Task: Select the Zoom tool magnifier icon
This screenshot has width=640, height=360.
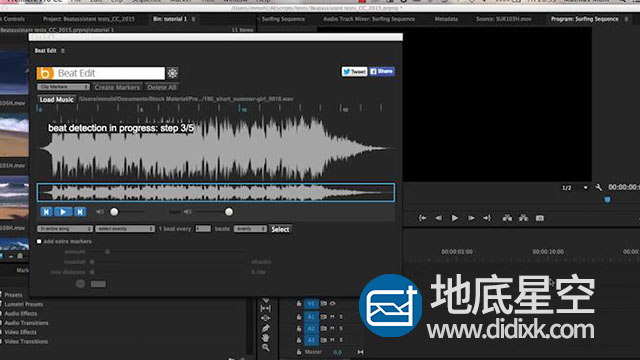Action: pos(266,348)
